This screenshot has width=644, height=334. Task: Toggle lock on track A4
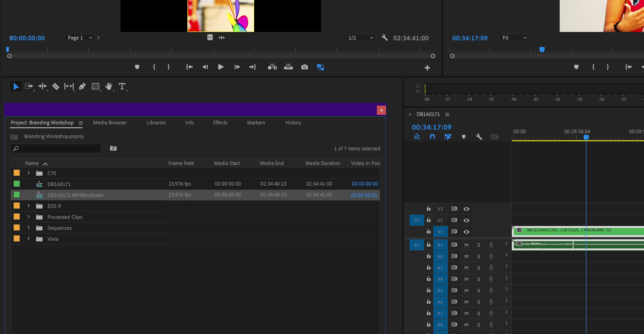click(x=428, y=279)
